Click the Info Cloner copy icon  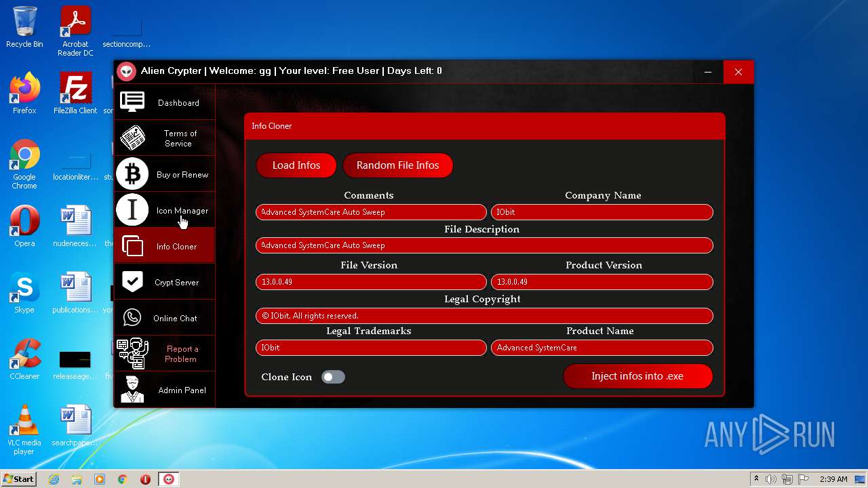tap(132, 246)
